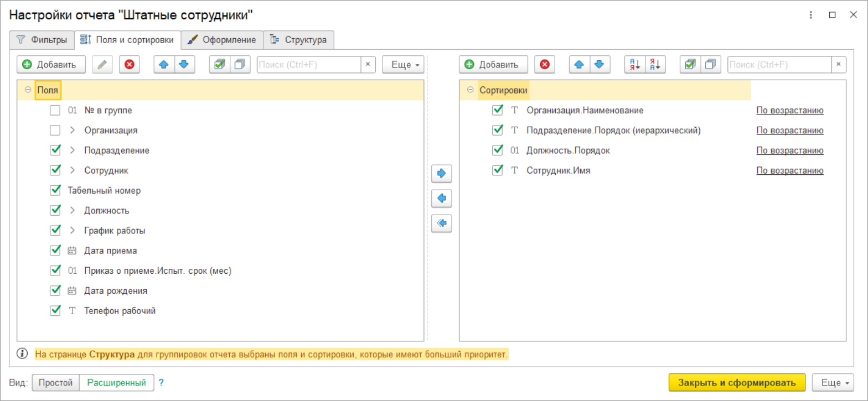Click right arrow to add field to sortings
The image size is (868, 401).
(x=441, y=174)
